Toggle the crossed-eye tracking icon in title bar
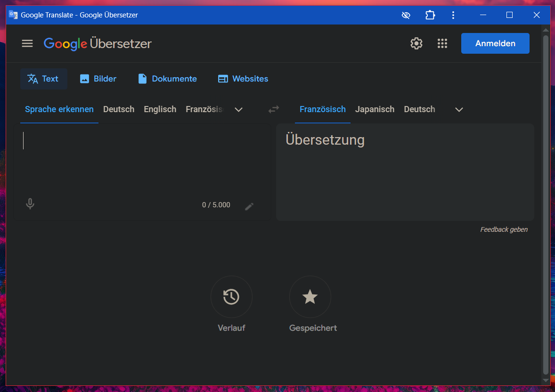Screen dimensions: 555x392 406,15
